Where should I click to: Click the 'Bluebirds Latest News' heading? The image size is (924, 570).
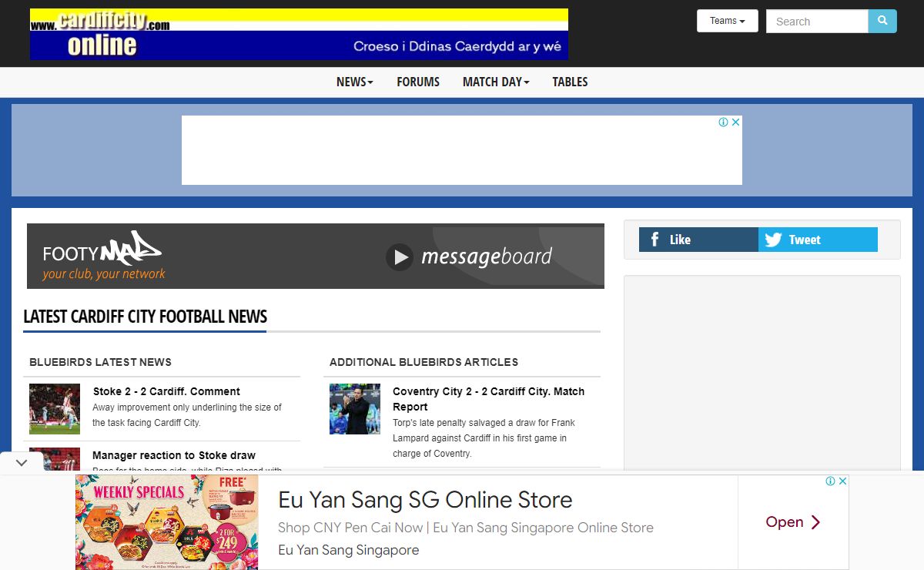(100, 362)
